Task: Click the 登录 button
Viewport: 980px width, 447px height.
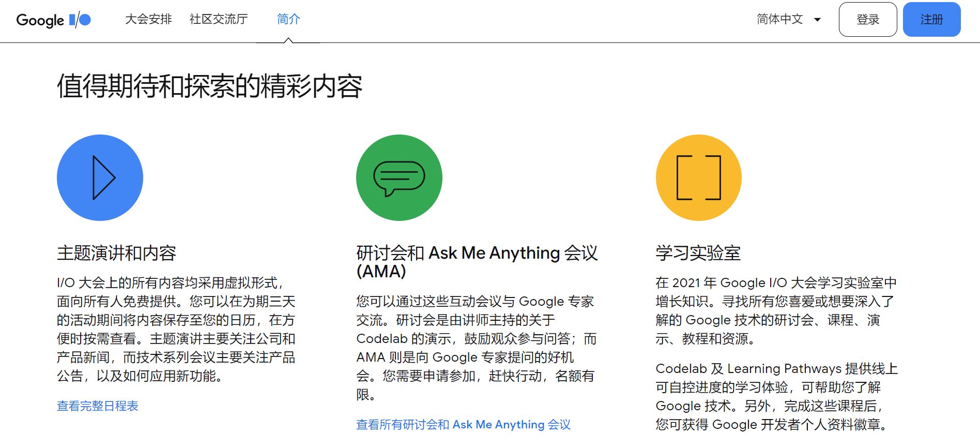Action: coord(868,19)
